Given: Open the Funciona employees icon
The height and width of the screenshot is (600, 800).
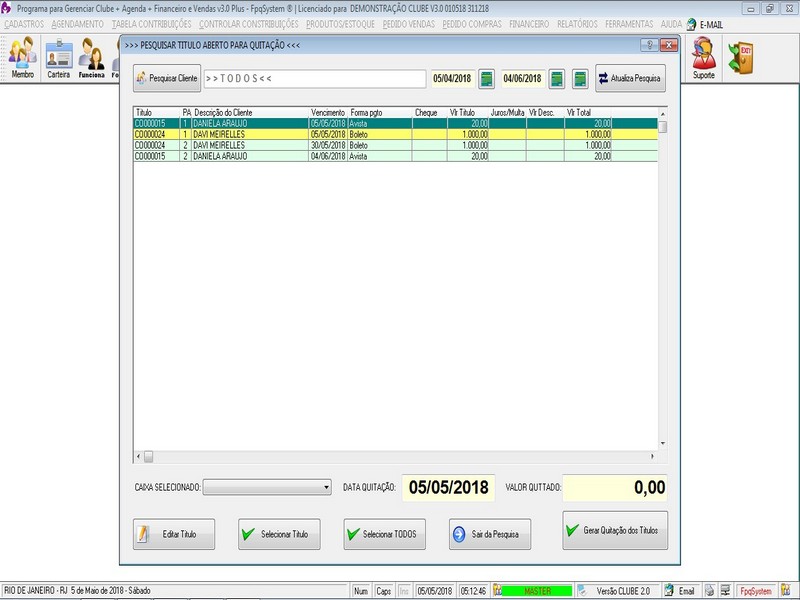Looking at the screenshot, I should [91, 58].
